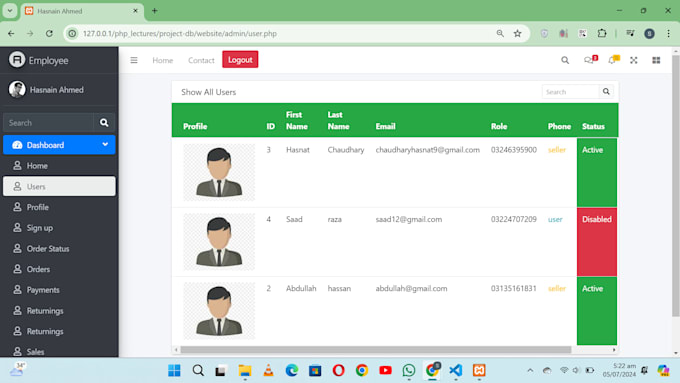Image resolution: width=680 pixels, height=383 pixels.
Task: Click the Active status cell for Hasnat
Action: [x=597, y=172]
